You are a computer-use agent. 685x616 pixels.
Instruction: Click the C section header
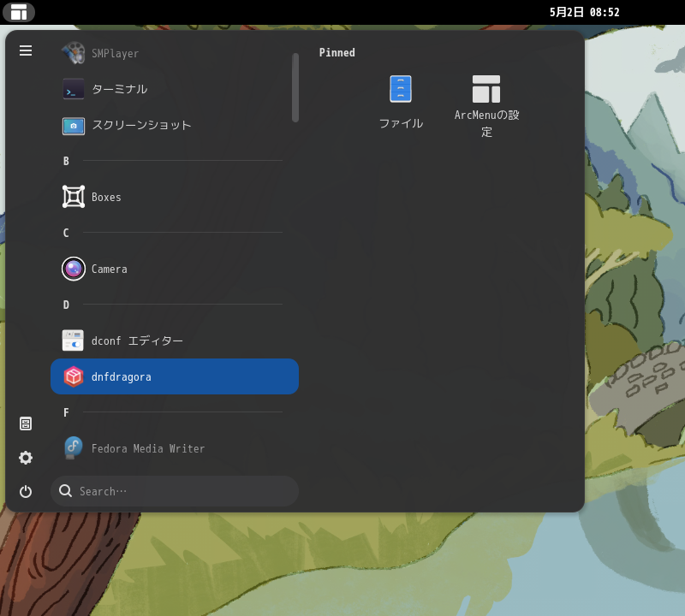[66, 233]
